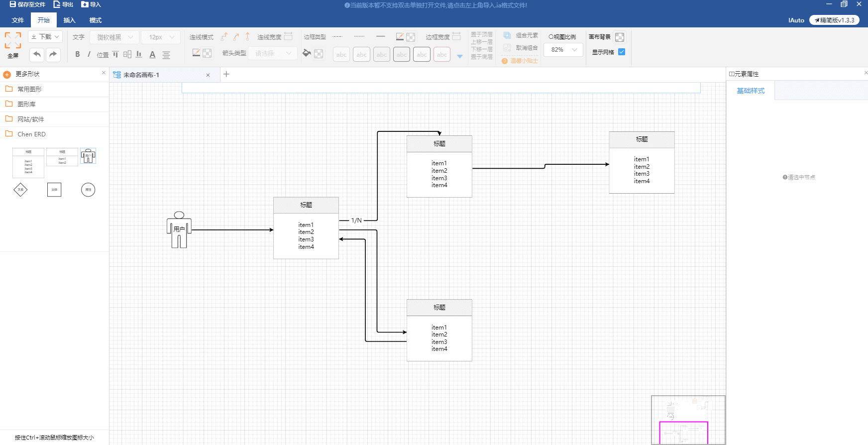Click the font color A icon
This screenshot has height=445, width=868.
pos(152,55)
